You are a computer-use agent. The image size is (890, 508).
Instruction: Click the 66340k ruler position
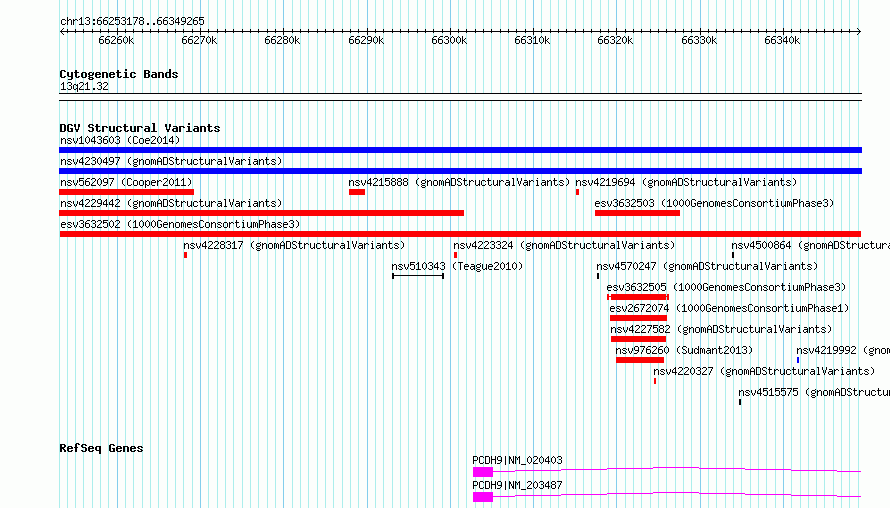click(x=782, y=40)
